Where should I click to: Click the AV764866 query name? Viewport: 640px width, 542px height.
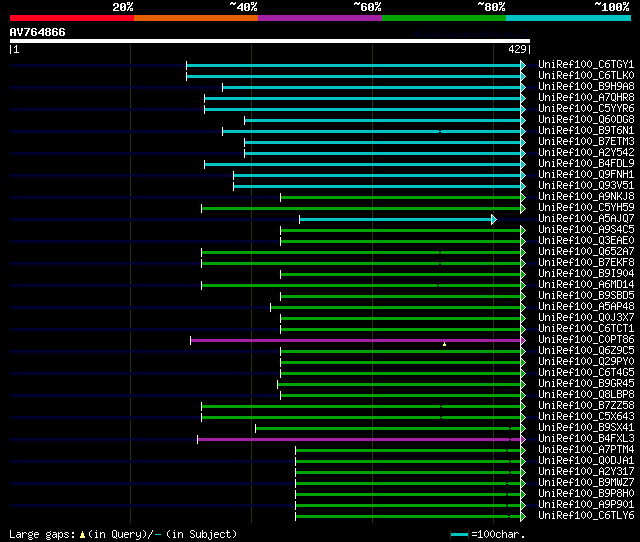(x=38, y=32)
